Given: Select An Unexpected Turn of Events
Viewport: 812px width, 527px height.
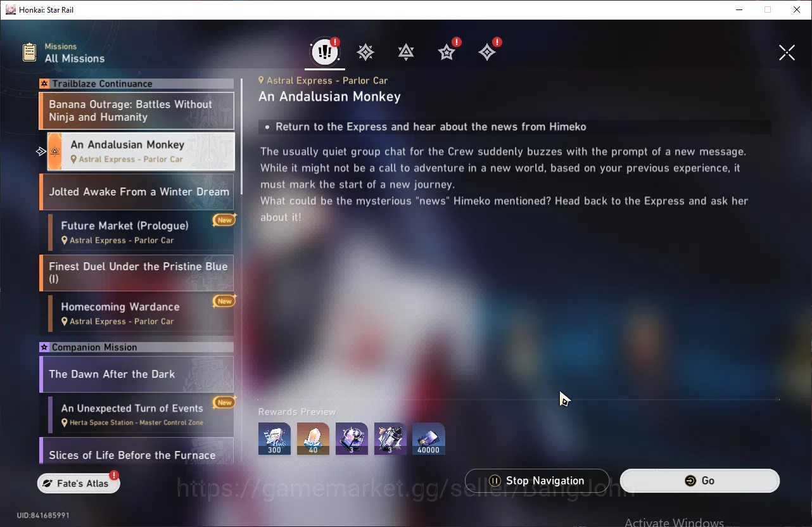Looking at the screenshot, I should pos(141,415).
